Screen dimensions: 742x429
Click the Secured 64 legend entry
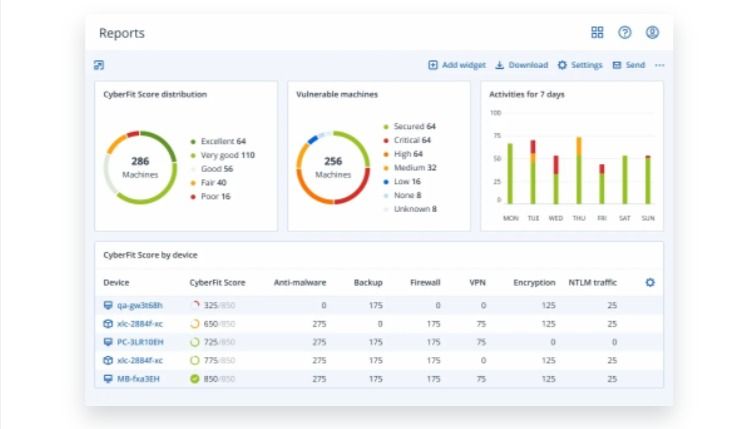(409, 127)
